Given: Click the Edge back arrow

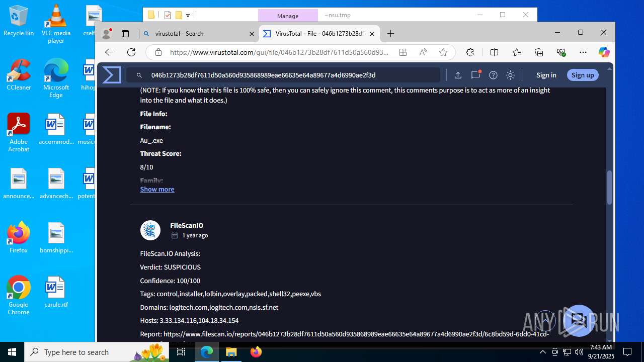Looking at the screenshot, I should tap(109, 52).
